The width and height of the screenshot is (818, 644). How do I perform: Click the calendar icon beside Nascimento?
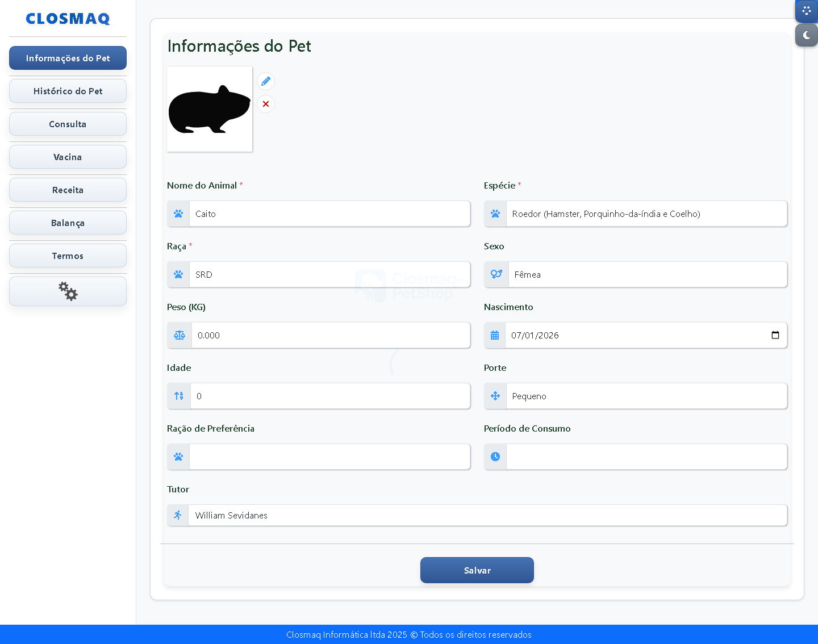495,335
